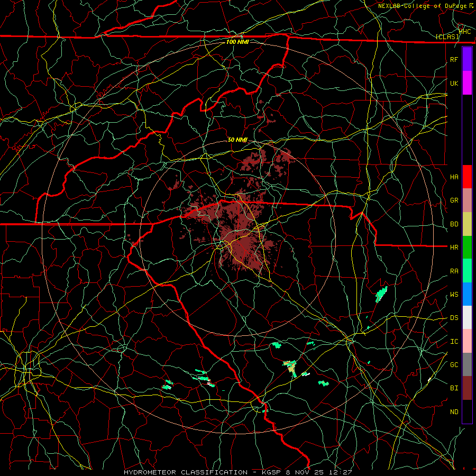Click the RA legend label
Screen dimensions: 476x476
454,271
